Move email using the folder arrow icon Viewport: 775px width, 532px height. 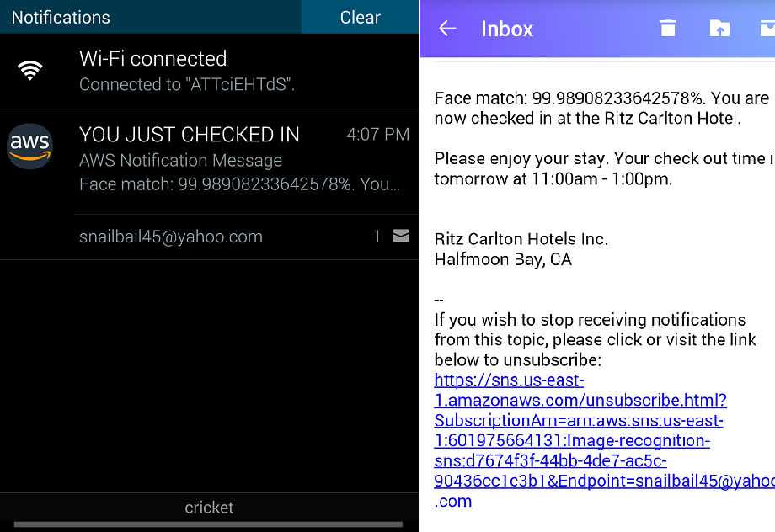[x=719, y=28]
